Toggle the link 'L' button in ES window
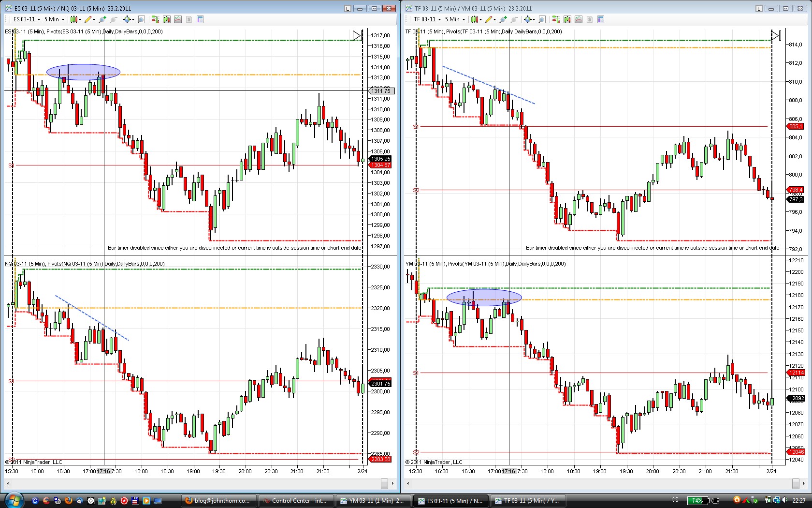The height and width of the screenshot is (508, 812). [348, 8]
